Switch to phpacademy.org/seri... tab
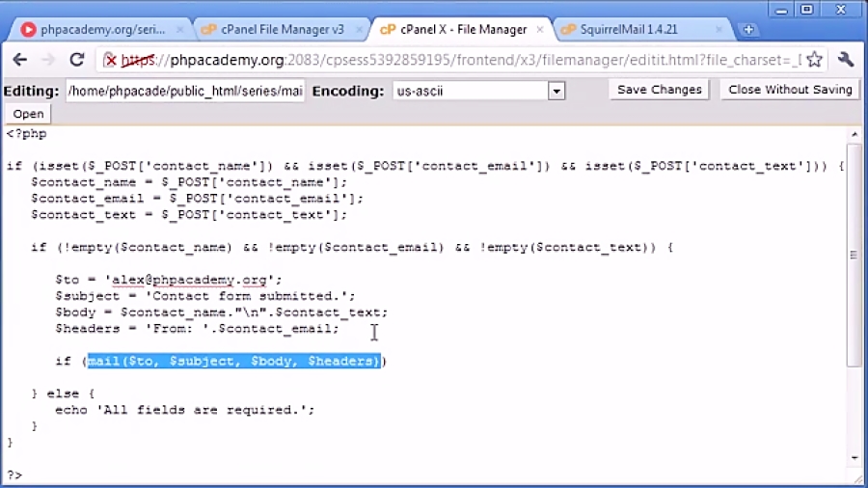 tap(101, 29)
